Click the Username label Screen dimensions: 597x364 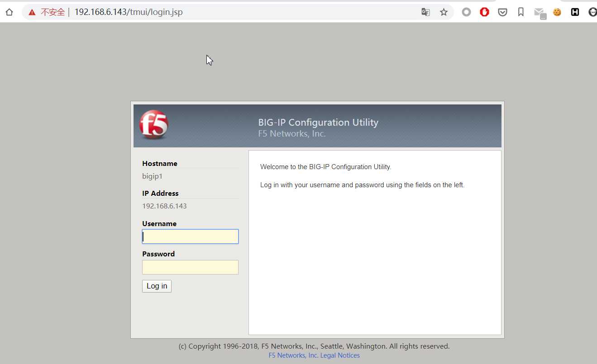click(159, 224)
